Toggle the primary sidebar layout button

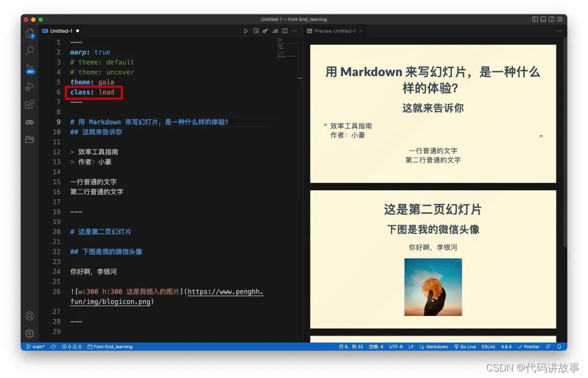point(535,20)
